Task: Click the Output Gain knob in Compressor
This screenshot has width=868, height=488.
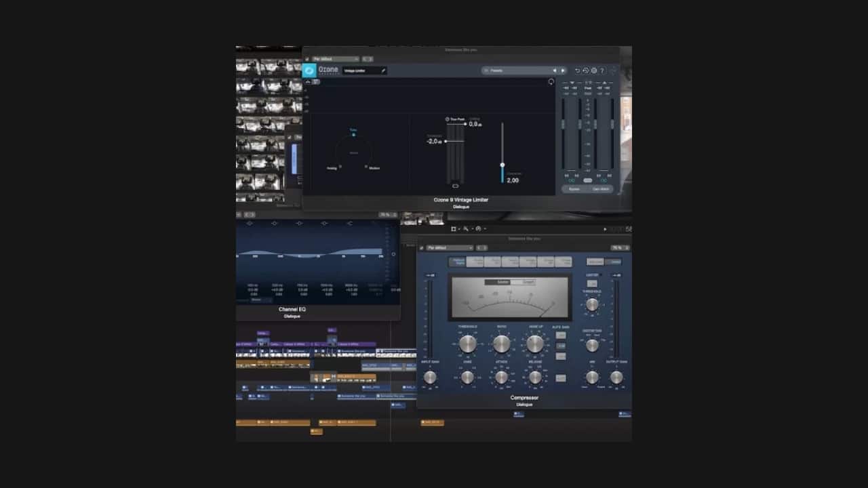Action: click(x=616, y=377)
